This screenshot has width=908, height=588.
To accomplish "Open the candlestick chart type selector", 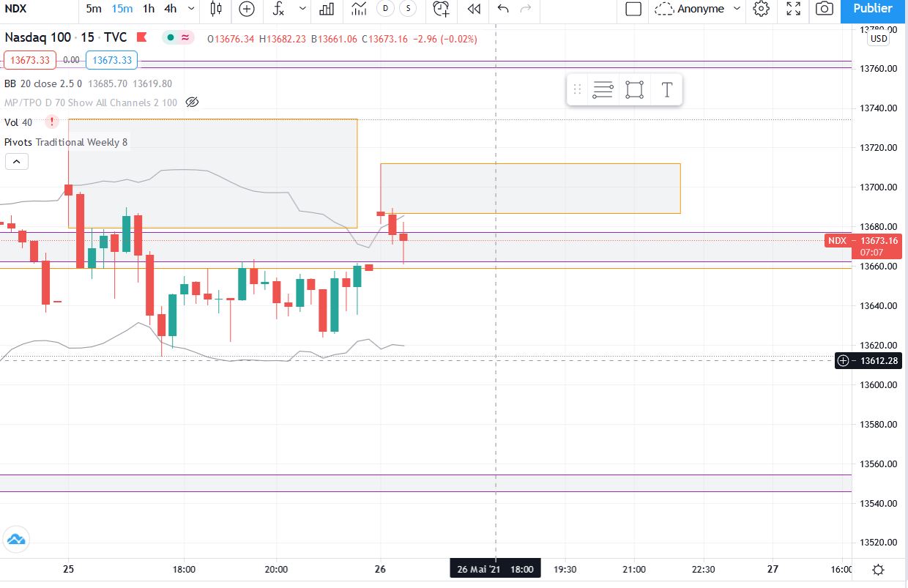I will click(215, 9).
